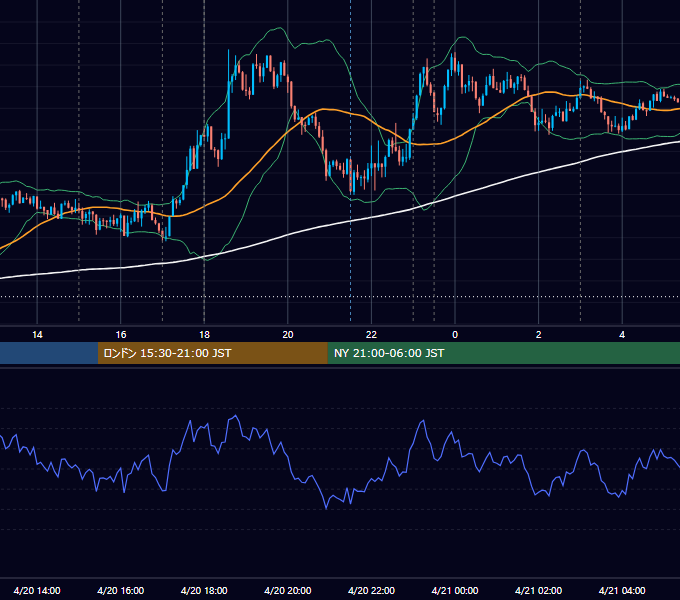The height and width of the screenshot is (600, 680).
Task: Click the NY 21:00-06:00 JST session bar
Action: point(503,353)
